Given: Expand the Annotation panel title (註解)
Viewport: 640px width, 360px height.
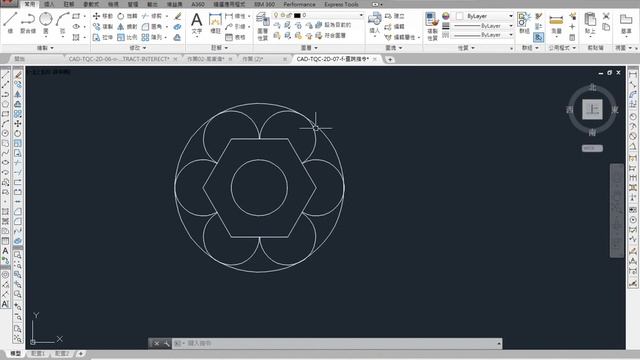Looking at the screenshot, I should coord(219,48).
